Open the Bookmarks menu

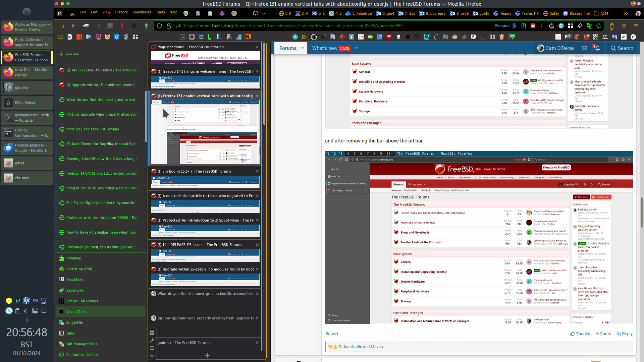142,12
